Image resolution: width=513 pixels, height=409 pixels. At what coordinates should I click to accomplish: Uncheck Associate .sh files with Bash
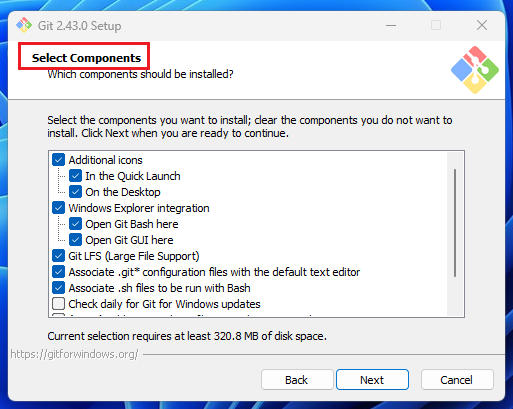[x=58, y=288]
